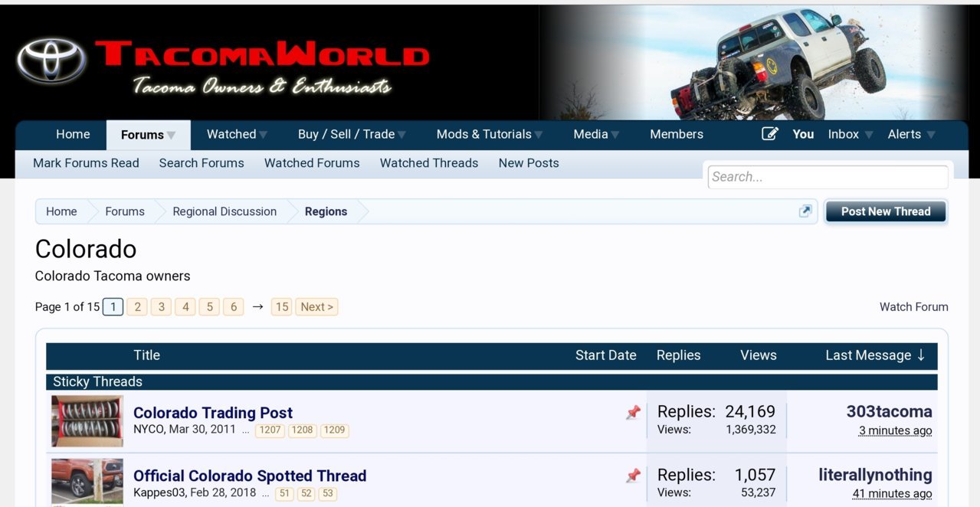Expand the Mods & Tutorials dropdown arrow
The width and height of the screenshot is (980, 507).
tap(539, 136)
